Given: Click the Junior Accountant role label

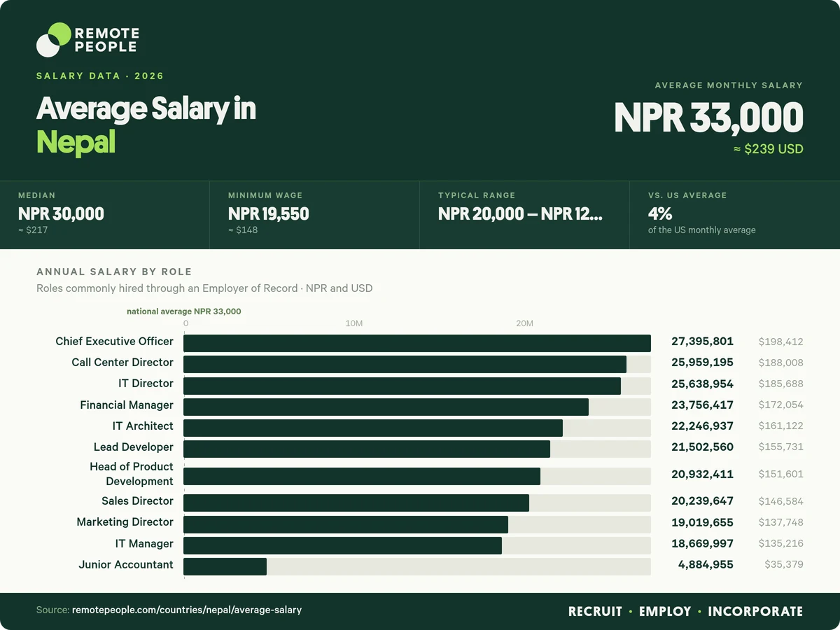Looking at the screenshot, I should pyautogui.click(x=126, y=565).
